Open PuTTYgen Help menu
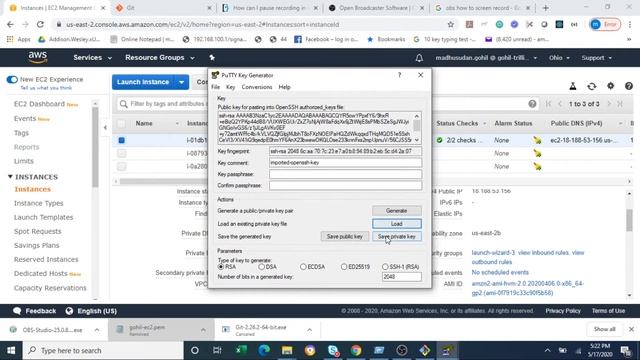Screen dimensions: 640x360 coord(284,87)
